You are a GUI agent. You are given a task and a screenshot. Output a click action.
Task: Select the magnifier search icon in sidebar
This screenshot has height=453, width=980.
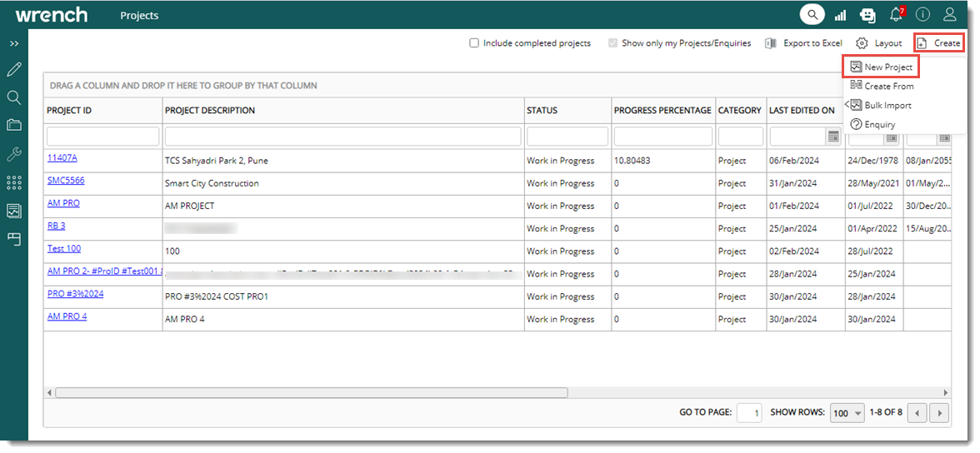tap(13, 97)
